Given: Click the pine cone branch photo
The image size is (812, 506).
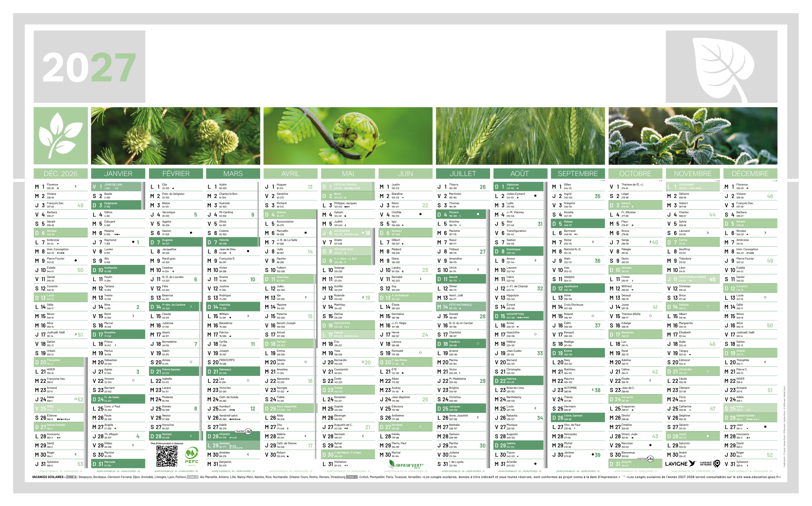Looking at the screenshot, I should point(175,135).
